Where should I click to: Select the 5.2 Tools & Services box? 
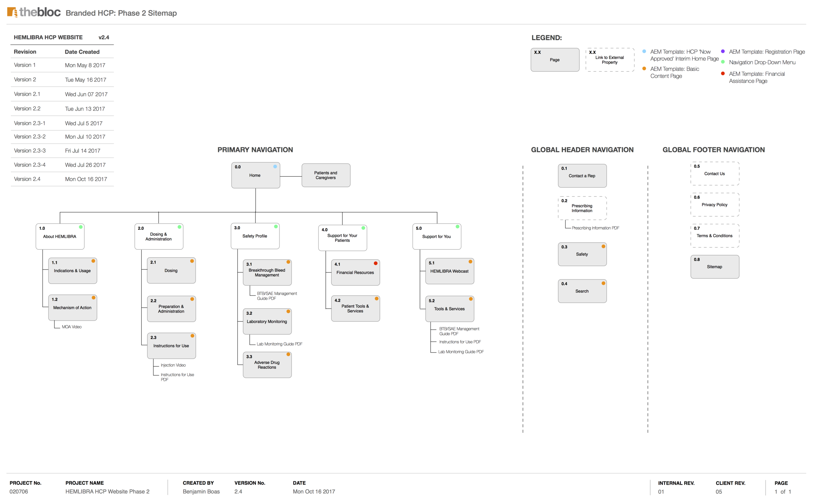click(450, 309)
